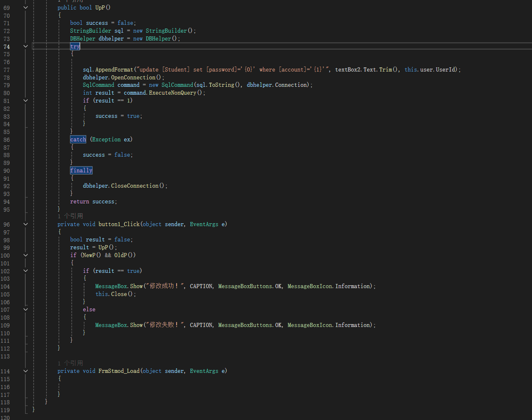
Task: Click success = true on line 83
Action: (x=119, y=116)
